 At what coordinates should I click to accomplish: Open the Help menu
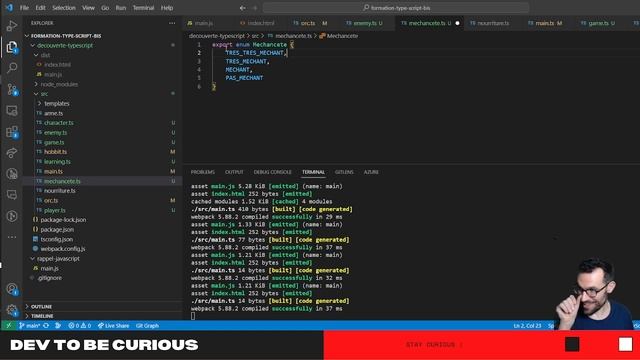(167, 8)
